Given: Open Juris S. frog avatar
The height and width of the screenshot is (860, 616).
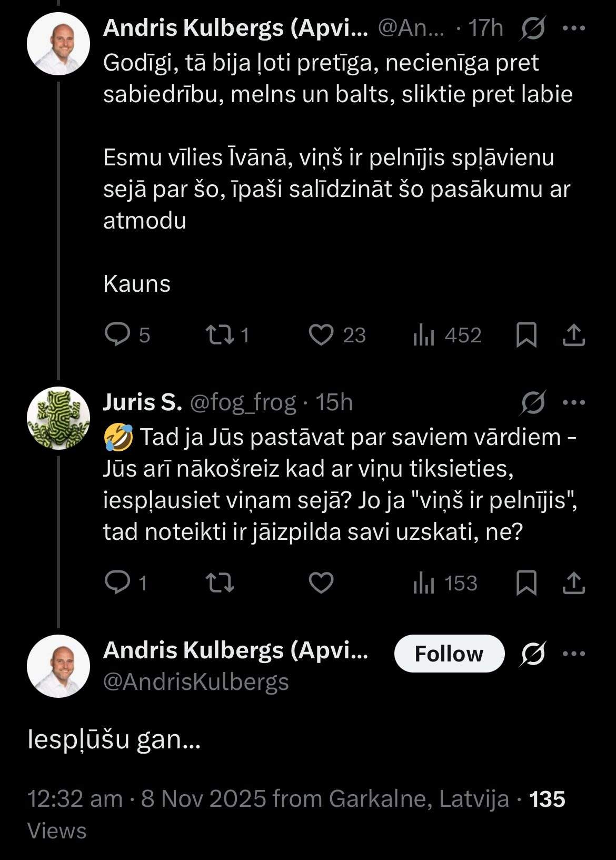Looking at the screenshot, I should point(58,418).
